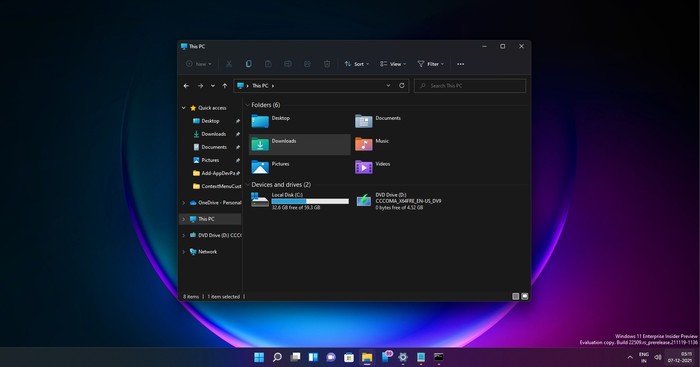Click the Copy icon in toolbar
This screenshot has height=367, width=700.
click(248, 64)
